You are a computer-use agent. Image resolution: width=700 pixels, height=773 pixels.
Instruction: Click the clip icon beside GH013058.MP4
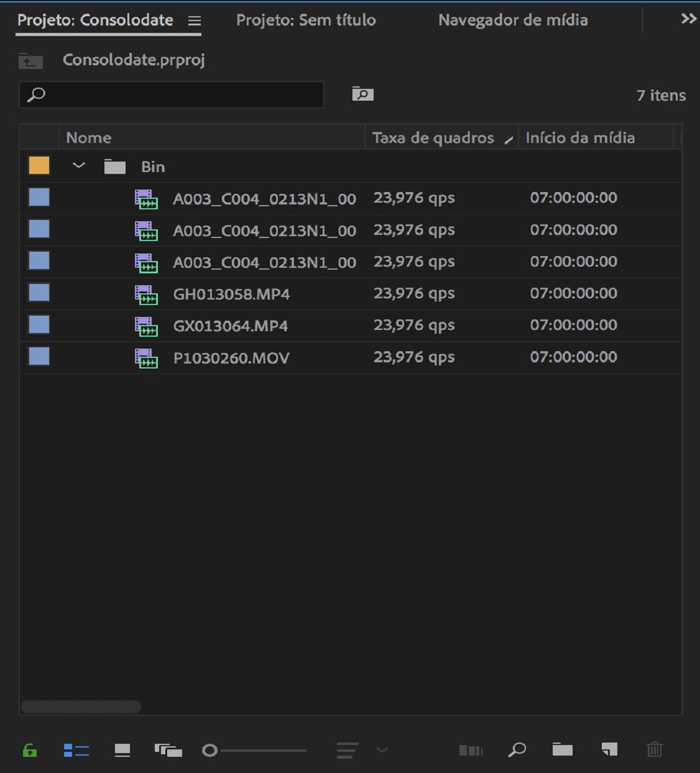(147, 295)
